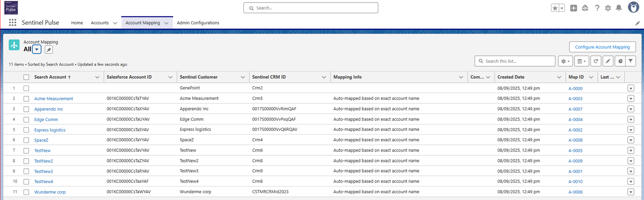
Task: Open the Setup gear icon
Action: point(608,8)
